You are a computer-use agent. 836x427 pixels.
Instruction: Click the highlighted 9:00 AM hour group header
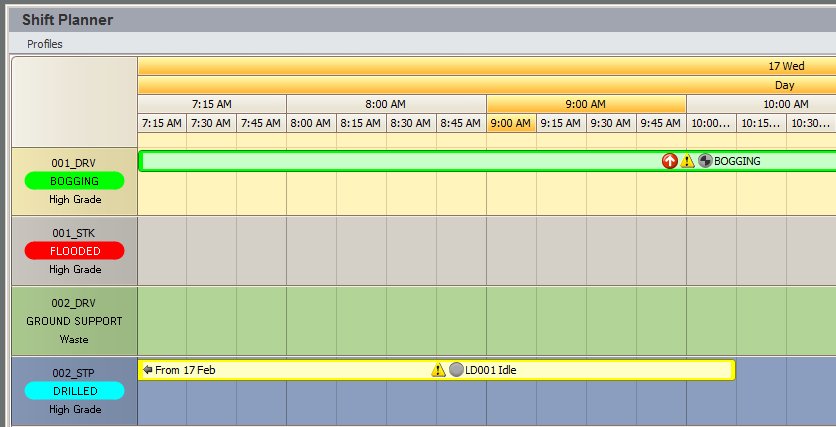tap(586, 104)
